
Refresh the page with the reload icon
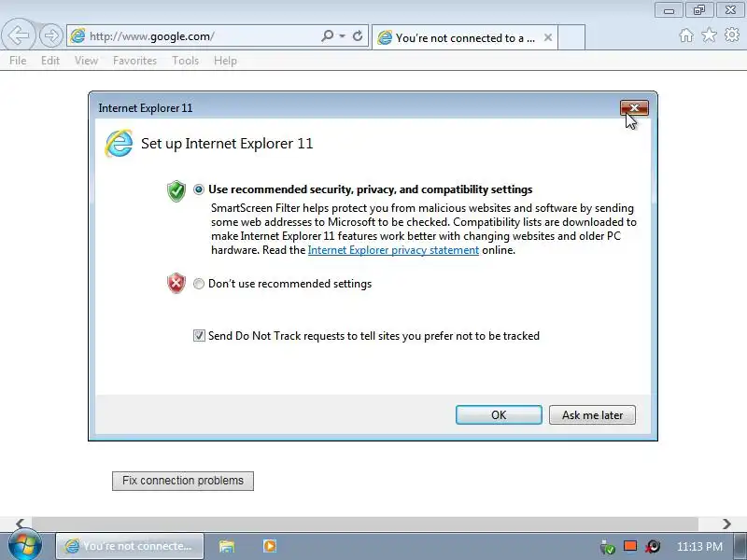pos(358,35)
